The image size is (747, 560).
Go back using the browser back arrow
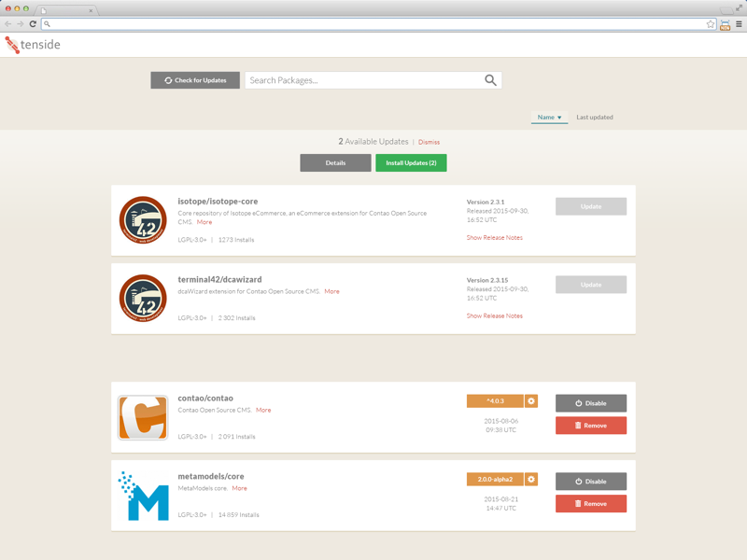pyautogui.click(x=7, y=24)
